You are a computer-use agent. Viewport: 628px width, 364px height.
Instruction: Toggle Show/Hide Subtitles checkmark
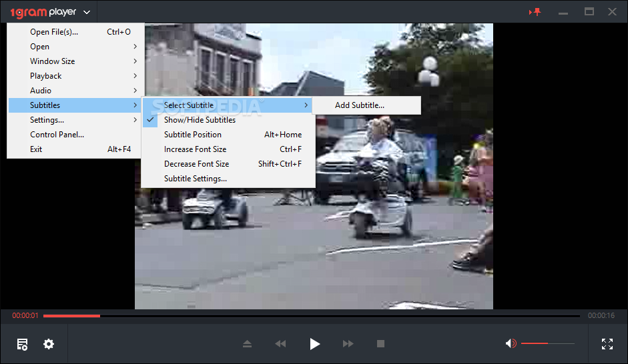151,119
